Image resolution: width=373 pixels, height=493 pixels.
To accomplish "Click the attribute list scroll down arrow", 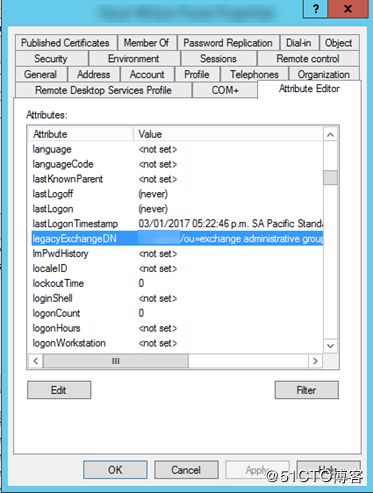I will [330, 346].
